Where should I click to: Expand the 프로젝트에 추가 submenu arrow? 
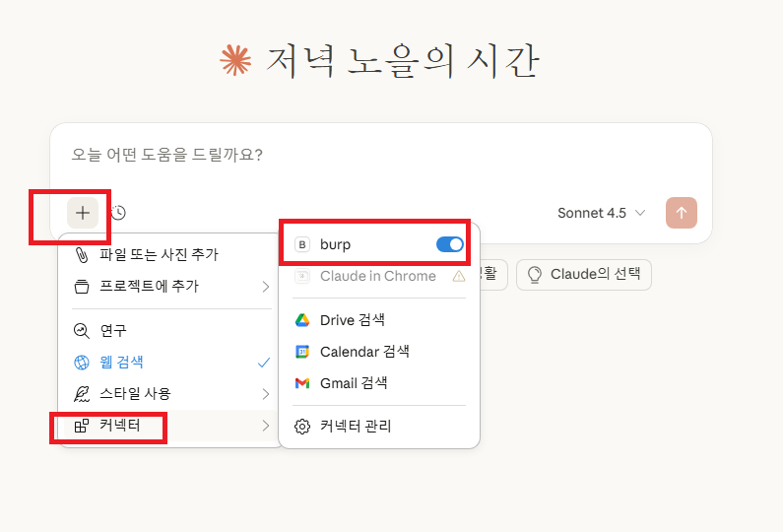pos(265,287)
